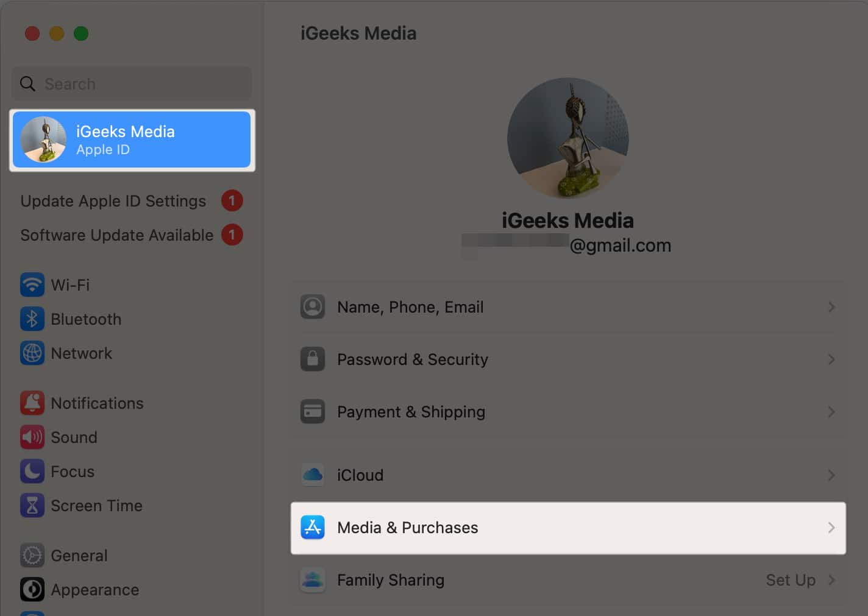Open Network settings label
This screenshot has height=616, width=868.
click(x=82, y=353)
